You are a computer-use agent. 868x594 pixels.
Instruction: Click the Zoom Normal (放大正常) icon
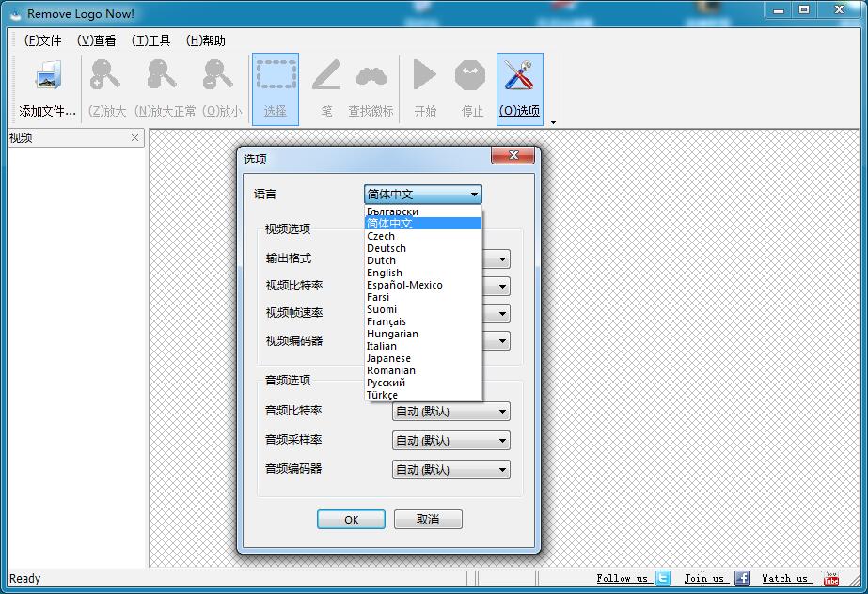pyautogui.click(x=162, y=74)
